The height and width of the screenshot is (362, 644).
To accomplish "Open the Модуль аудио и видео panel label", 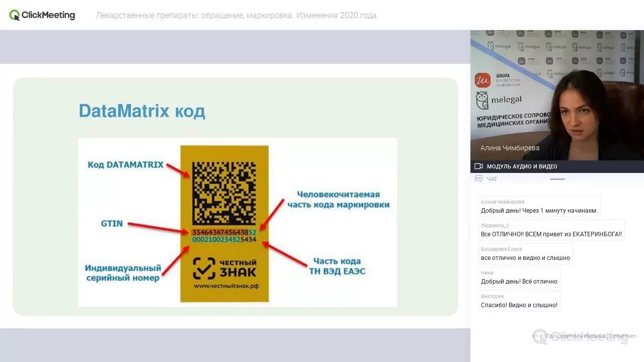I will (522, 166).
